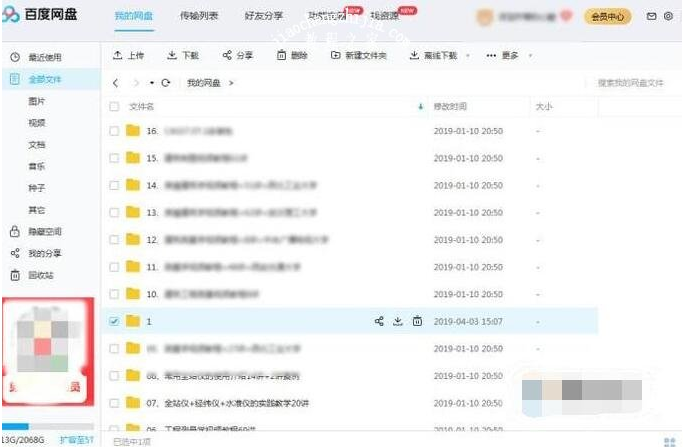The image size is (689, 447).
Task: Filter by 音乐 in sidebar
Action: pyautogui.click(x=37, y=166)
